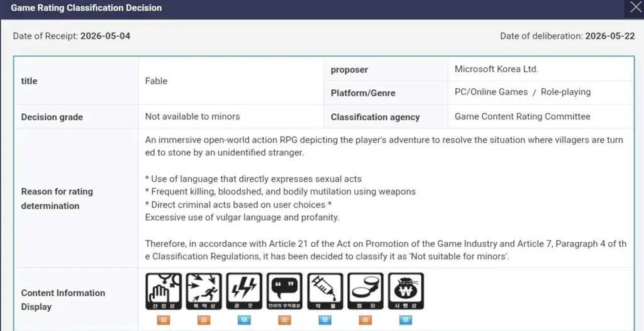Click 'Not available to minors' decision grade
644x331 pixels.
pos(192,116)
